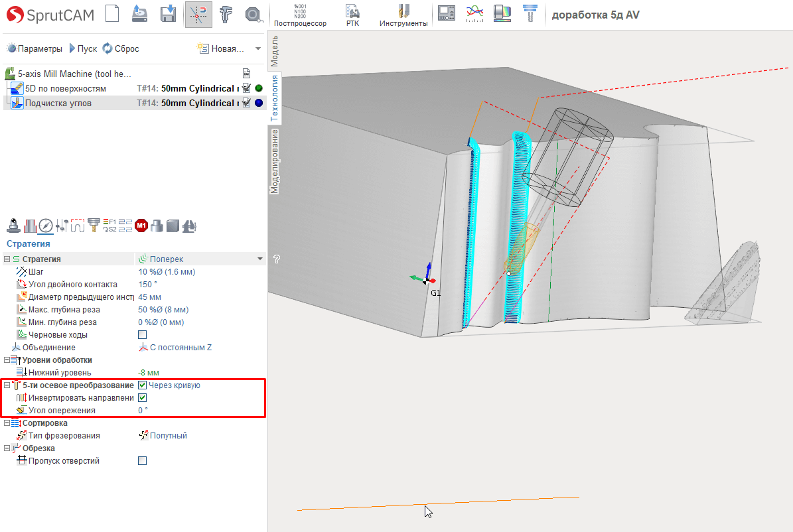The height and width of the screenshot is (532, 793).
Task: Click the blue tool holder icon
Action: [x=530, y=14]
